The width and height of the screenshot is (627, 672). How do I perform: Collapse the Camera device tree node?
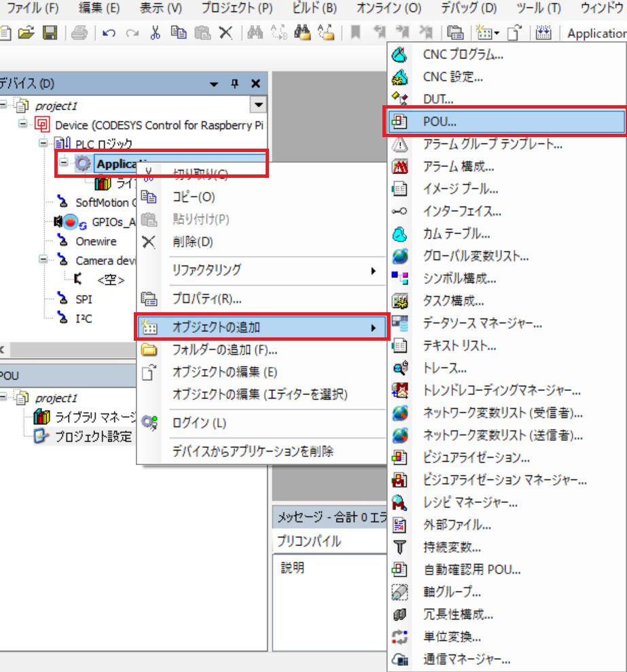(44, 261)
